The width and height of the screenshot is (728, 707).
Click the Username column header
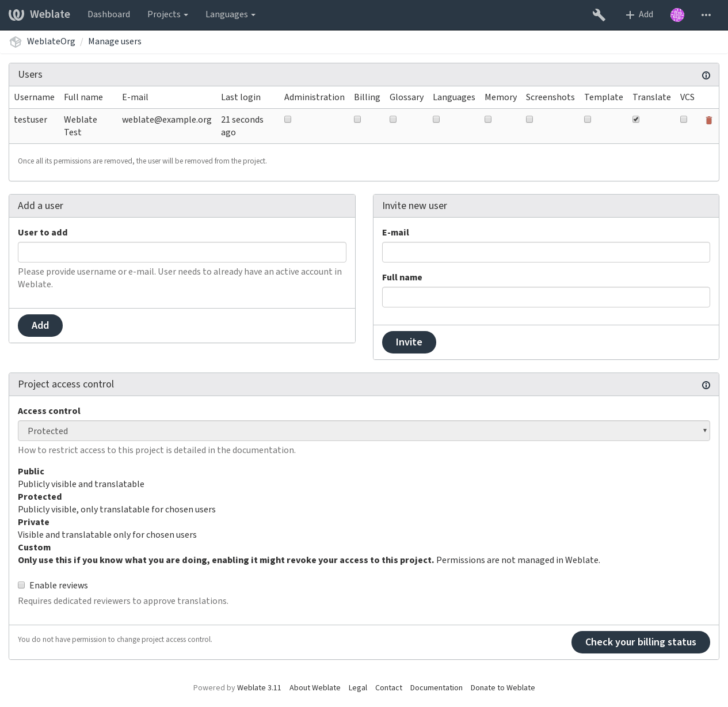click(34, 97)
